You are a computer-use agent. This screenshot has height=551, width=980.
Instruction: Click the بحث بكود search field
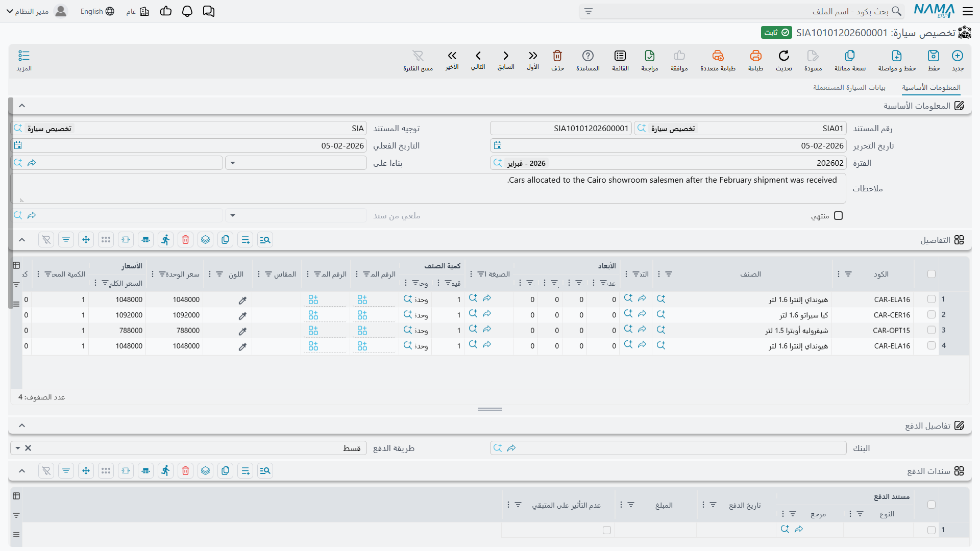tap(742, 11)
